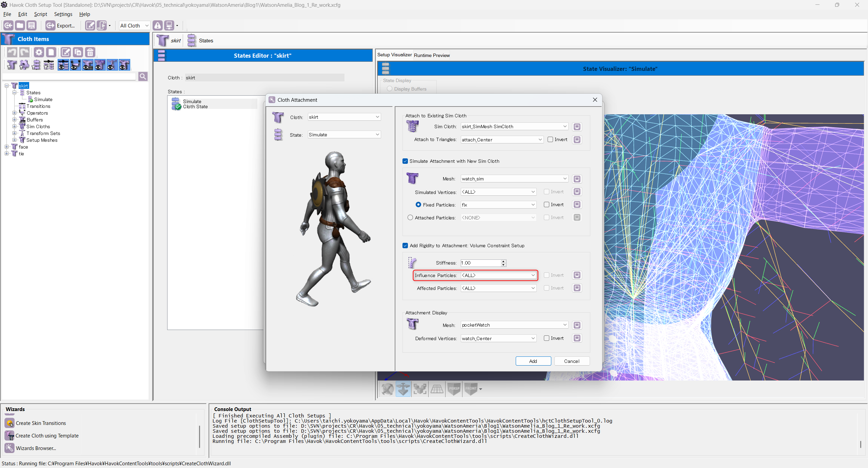This screenshot has width=868, height=468.
Task: Click the run script icon in main toolbar
Action: (102, 25)
